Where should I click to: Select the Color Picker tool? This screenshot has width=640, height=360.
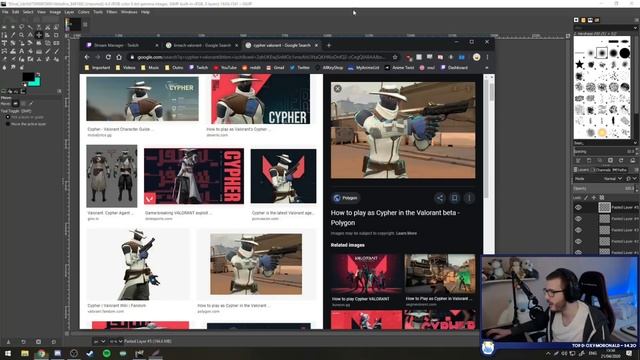click(x=13, y=35)
